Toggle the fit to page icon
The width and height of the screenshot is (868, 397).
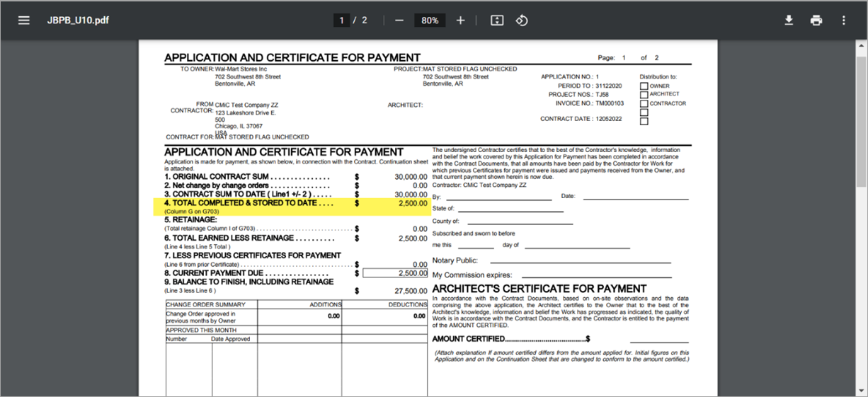tap(497, 21)
